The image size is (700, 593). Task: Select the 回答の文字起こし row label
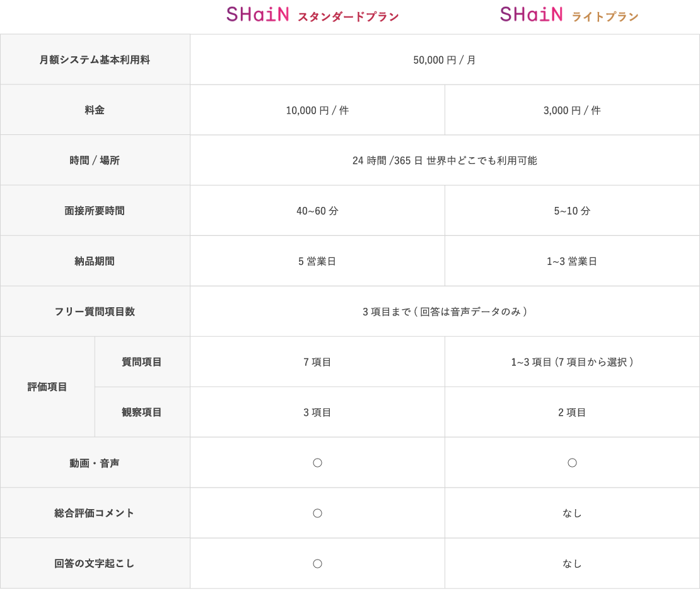click(x=95, y=563)
